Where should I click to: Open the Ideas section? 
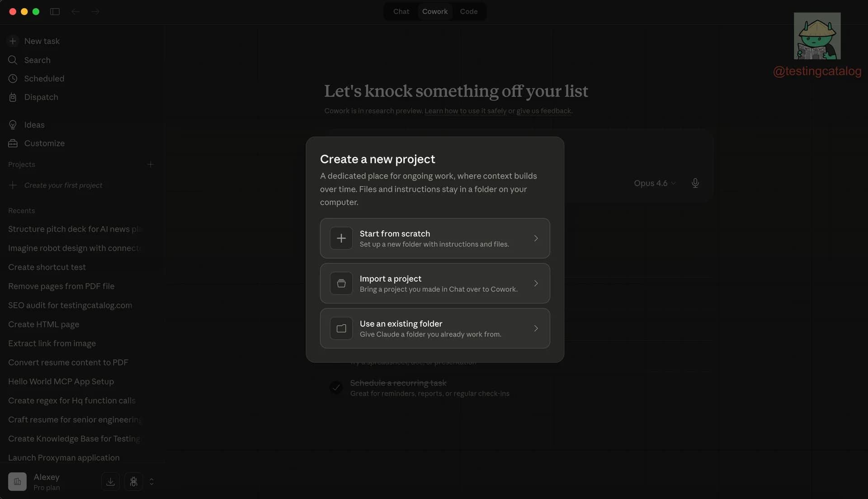[x=13, y=124]
